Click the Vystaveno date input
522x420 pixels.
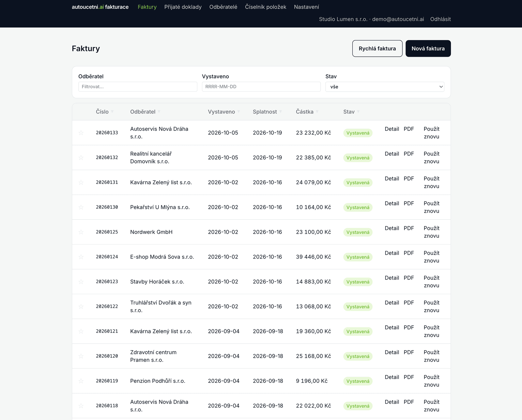[261, 87]
